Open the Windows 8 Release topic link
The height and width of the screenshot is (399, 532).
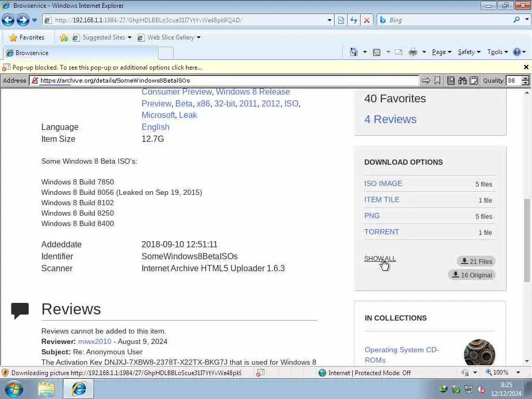pos(253,91)
